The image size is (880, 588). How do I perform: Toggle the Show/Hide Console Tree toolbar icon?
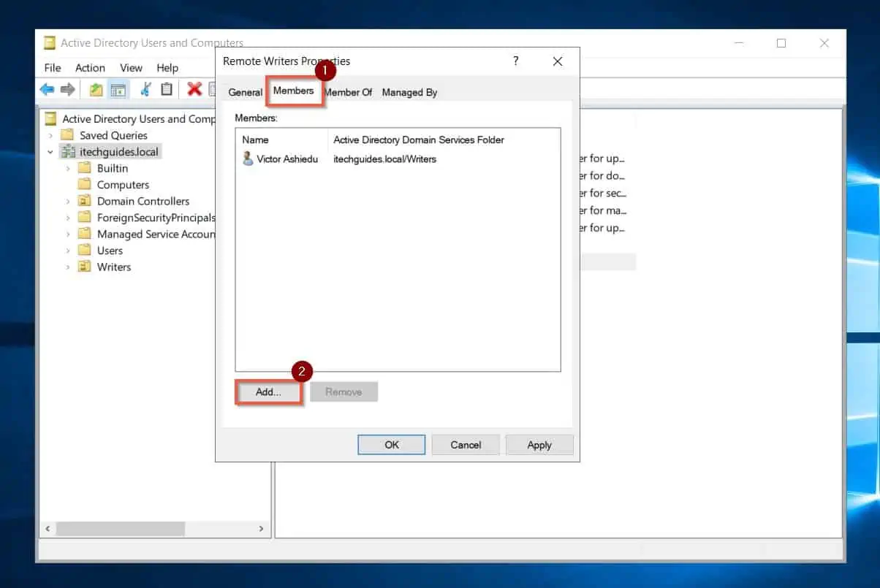click(118, 89)
